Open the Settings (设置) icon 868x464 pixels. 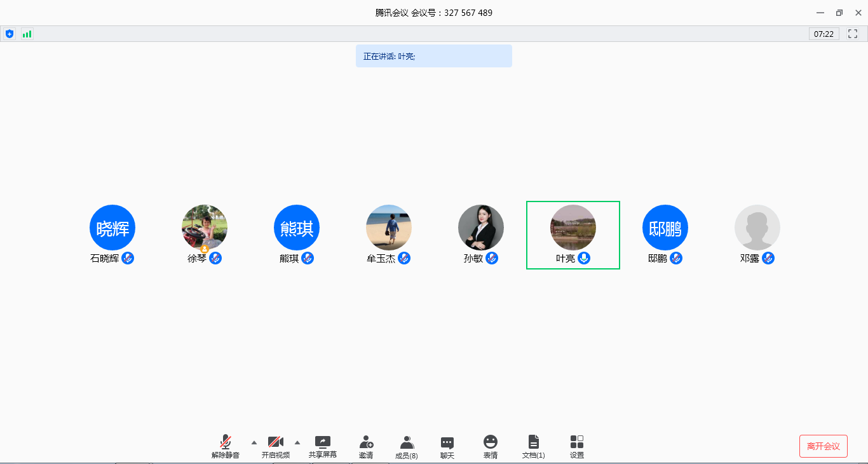pos(577,447)
